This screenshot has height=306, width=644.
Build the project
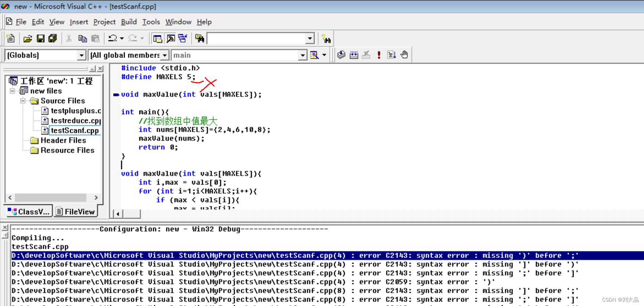(x=354, y=55)
